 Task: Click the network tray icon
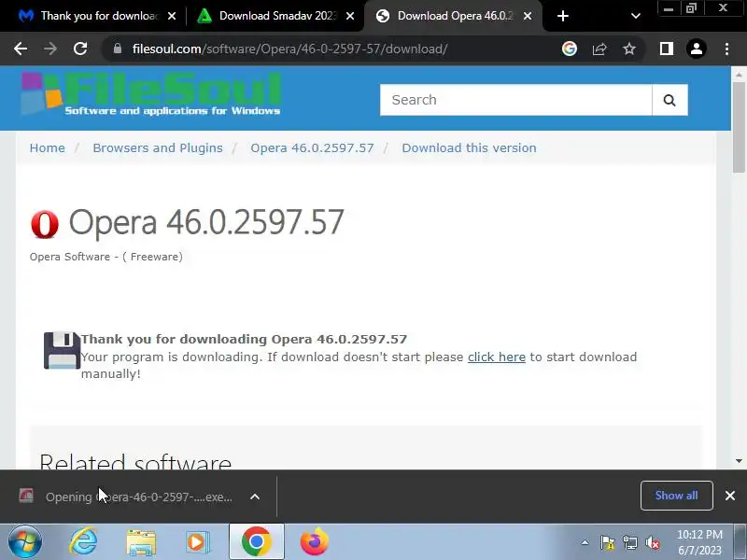(x=630, y=543)
